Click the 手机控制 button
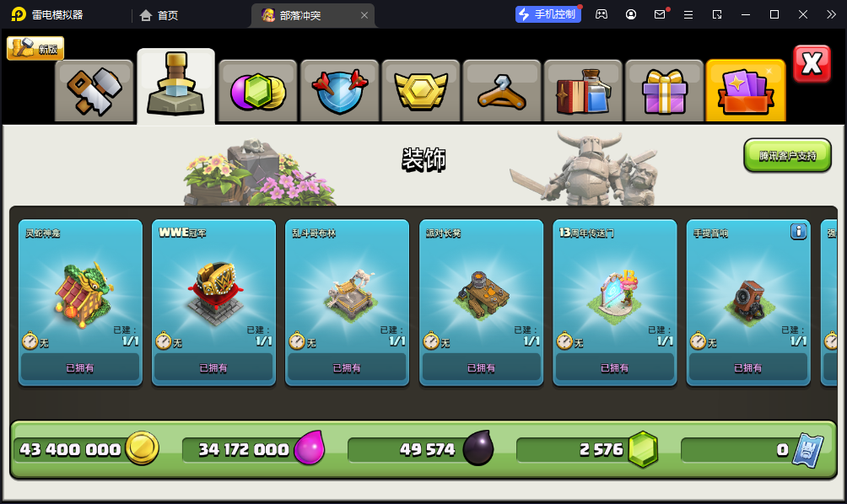Viewport: 847px width, 504px height. (548, 14)
